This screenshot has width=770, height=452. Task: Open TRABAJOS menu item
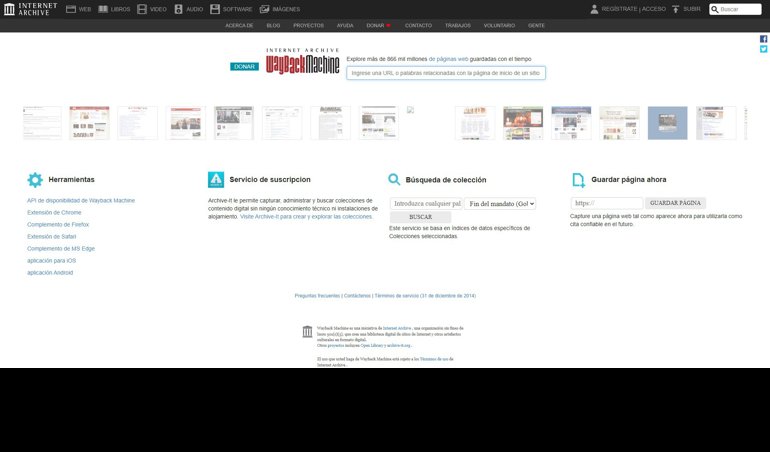[458, 26]
